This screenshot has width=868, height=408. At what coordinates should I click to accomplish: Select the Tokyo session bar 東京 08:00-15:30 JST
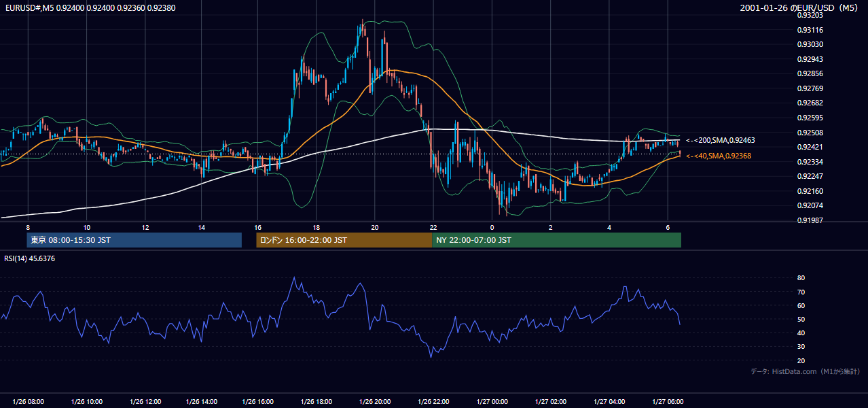pyautogui.click(x=134, y=240)
